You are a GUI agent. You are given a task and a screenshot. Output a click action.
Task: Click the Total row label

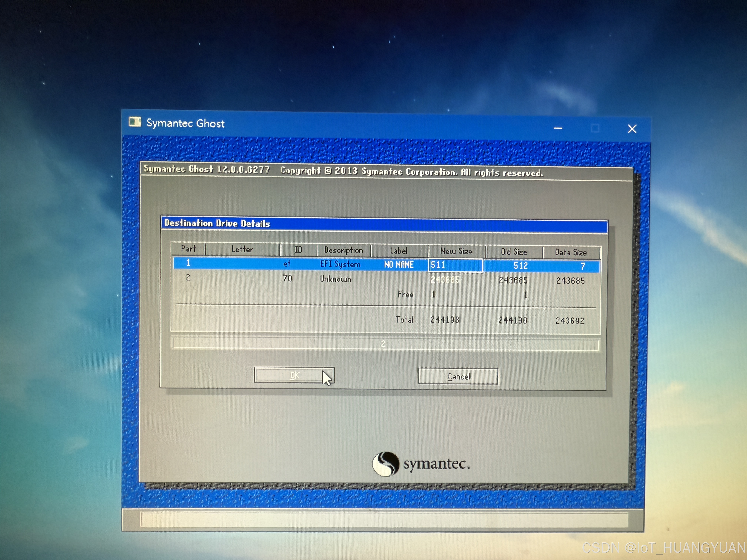coord(404,319)
